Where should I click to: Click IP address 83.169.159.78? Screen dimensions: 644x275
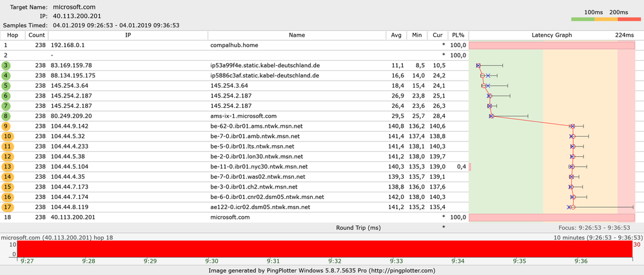pyautogui.click(x=71, y=65)
